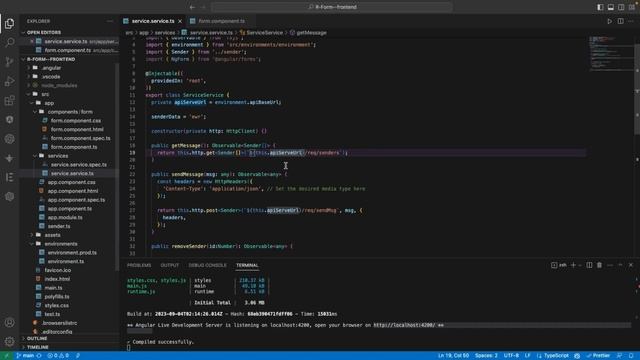This screenshot has height=360, width=640.
Task: Open the Extensions view
Action: tap(9, 100)
